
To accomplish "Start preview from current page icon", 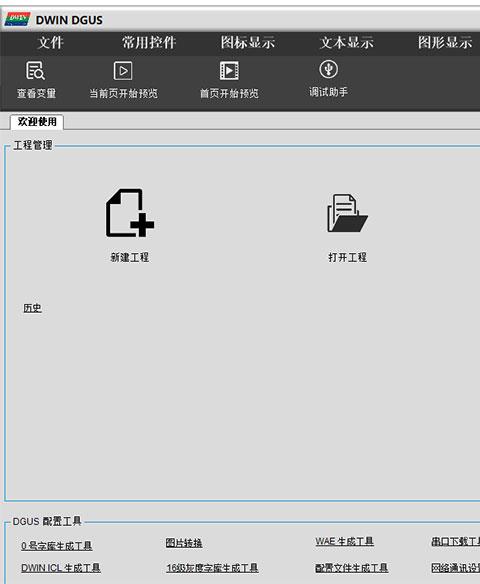I will pos(123,71).
